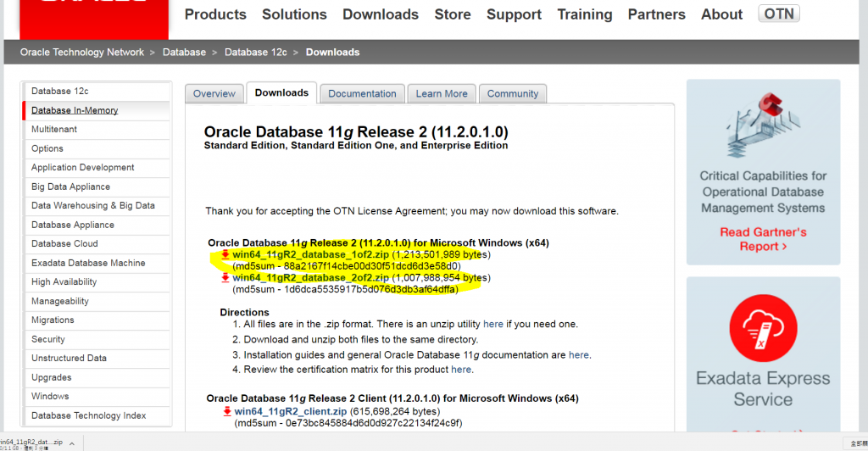Image resolution: width=868 pixels, height=451 pixels.
Task: Download win64_11gR2_database_1of2.zip file link
Action: click(x=310, y=254)
